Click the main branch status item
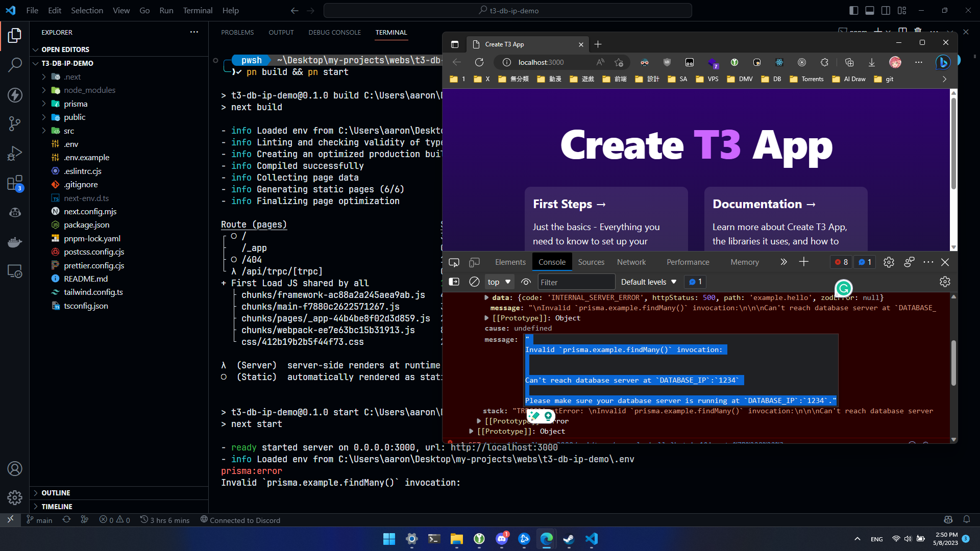 coord(39,520)
